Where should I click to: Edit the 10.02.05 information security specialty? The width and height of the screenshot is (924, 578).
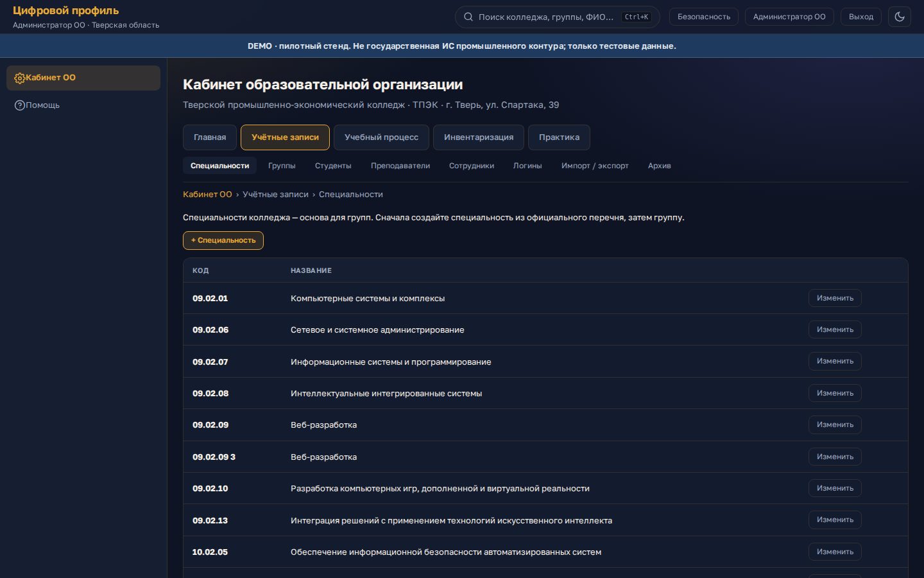click(835, 552)
